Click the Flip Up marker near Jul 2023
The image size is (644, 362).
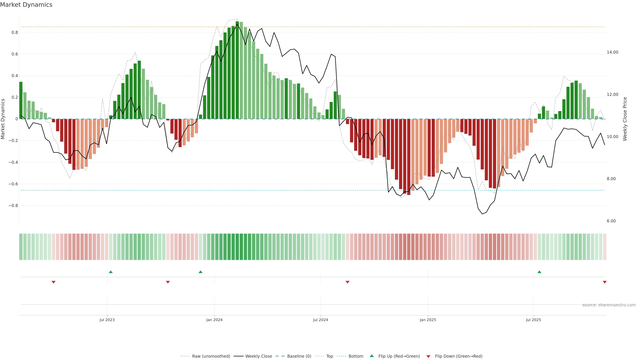[x=111, y=272]
